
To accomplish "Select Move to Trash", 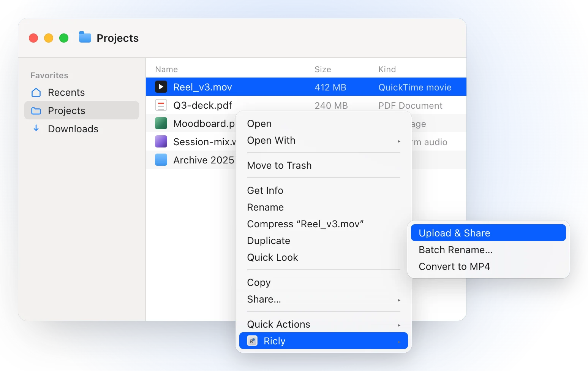I will click(324, 165).
